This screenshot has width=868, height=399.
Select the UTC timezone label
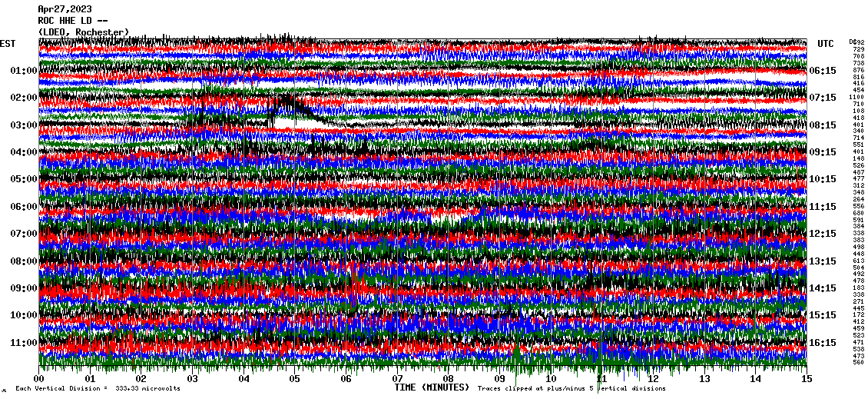point(826,44)
